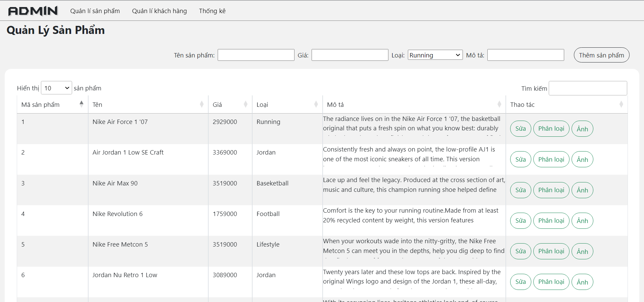The height and width of the screenshot is (302, 644).
Task: Click Ảnh for Jordan Nu Retro 1 Low
Action: (582, 282)
